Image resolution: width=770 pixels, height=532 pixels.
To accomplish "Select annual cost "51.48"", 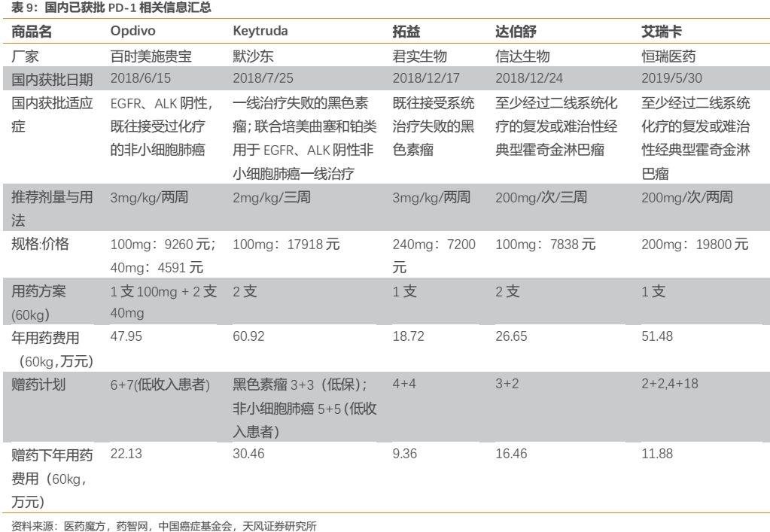I will pos(657,336).
